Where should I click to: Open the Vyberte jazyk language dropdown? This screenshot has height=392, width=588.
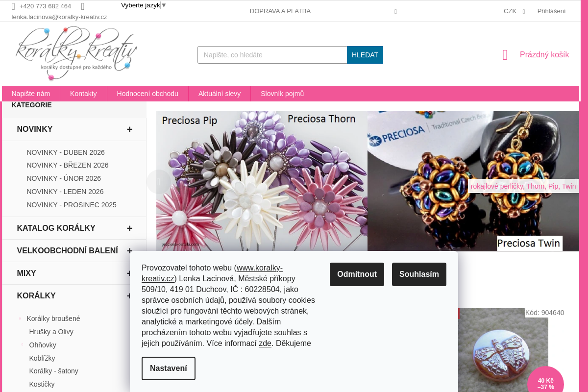(x=144, y=5)
